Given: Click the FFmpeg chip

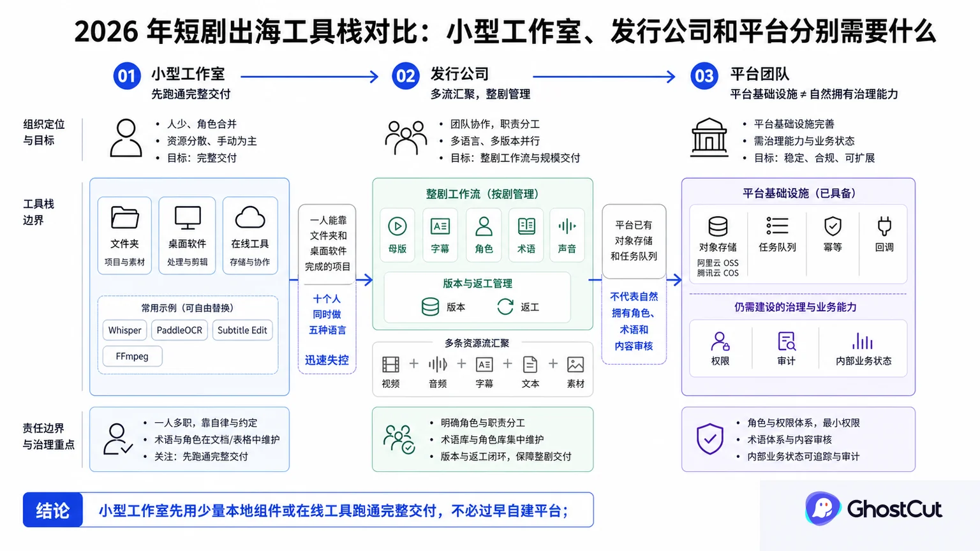Looking at the screenshot, I should pos(132,356).
